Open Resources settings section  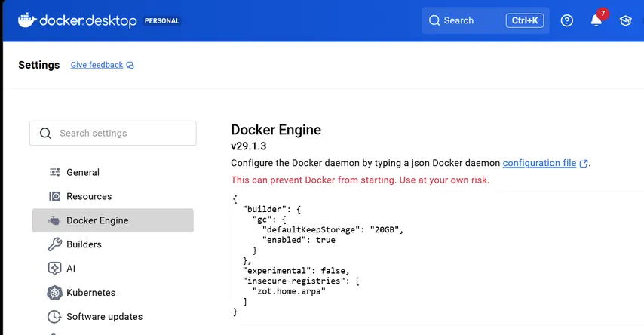coord(113,196)
